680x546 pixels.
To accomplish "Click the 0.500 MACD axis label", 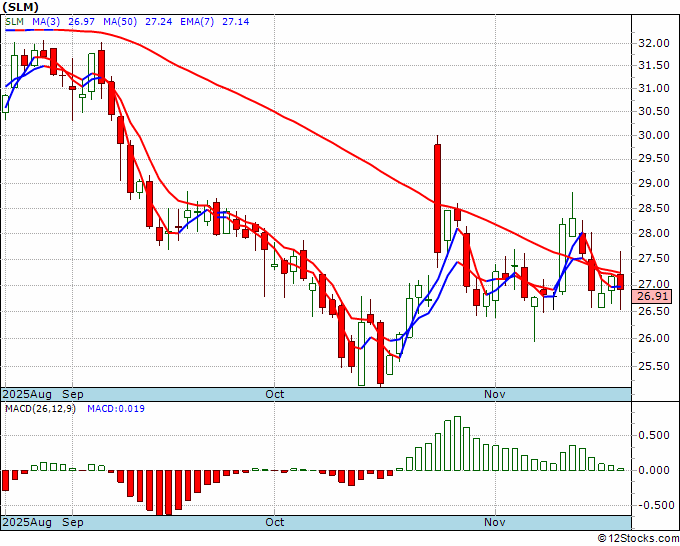I will coord(654,435).
